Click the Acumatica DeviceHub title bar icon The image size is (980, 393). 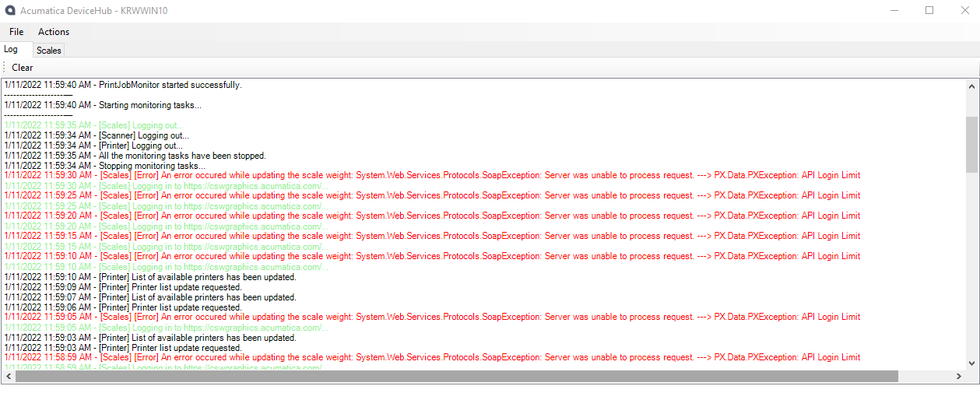[10, 11]
